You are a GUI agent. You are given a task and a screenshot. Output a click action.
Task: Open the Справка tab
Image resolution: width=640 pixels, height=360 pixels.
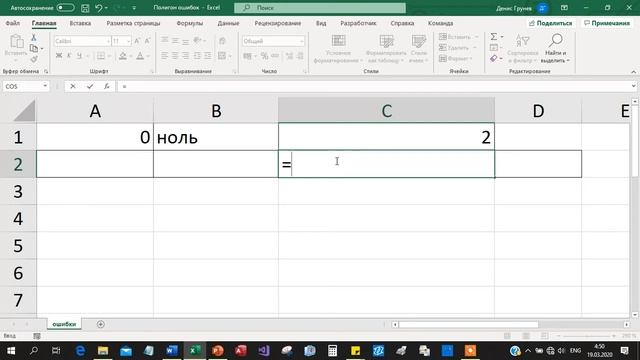pyautogui.click(x=402, y=23)
